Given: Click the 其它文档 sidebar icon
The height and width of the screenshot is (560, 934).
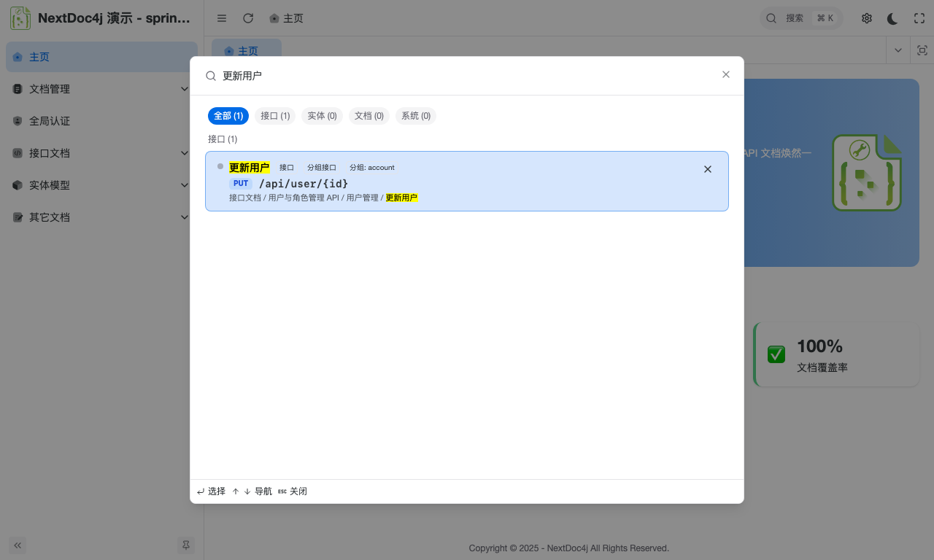Looking at the screenshot, I should [18, 217].
